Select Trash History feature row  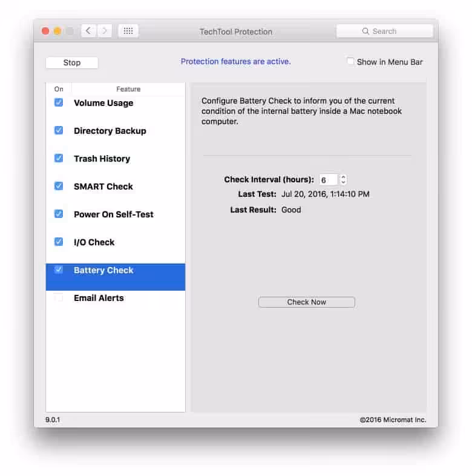[116, 166]
